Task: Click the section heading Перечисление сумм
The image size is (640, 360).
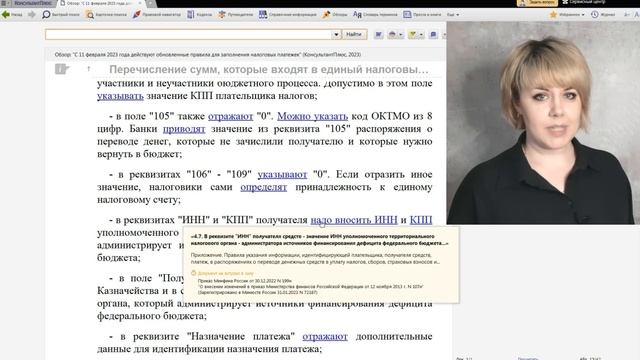Action: (x=269, y=69)
